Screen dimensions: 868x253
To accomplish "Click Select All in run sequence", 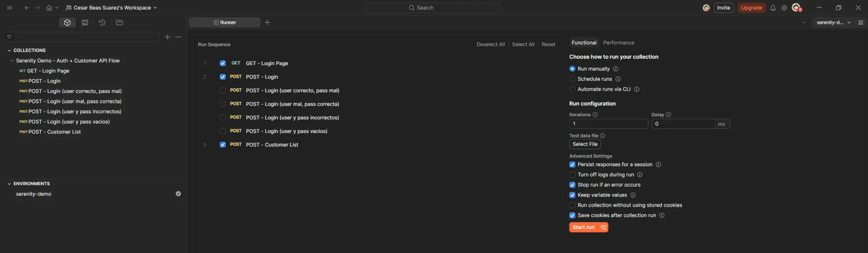I will pyautogui.click(x=523, y=45).
